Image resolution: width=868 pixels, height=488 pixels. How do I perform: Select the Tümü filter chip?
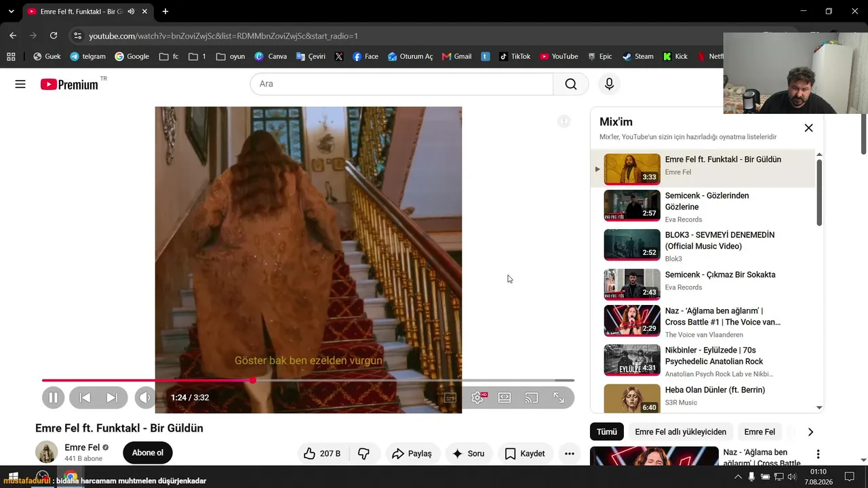click(x=607, y=432)
